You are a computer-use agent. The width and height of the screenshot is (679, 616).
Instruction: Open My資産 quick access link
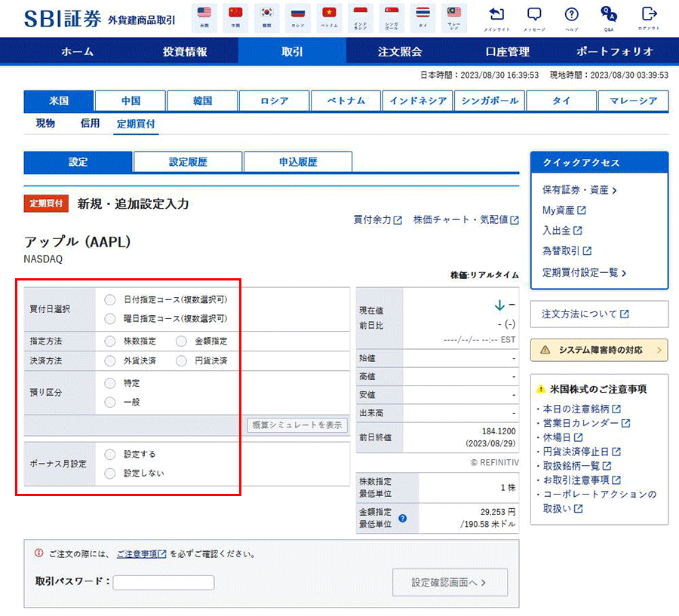click(x=564, y=210)
